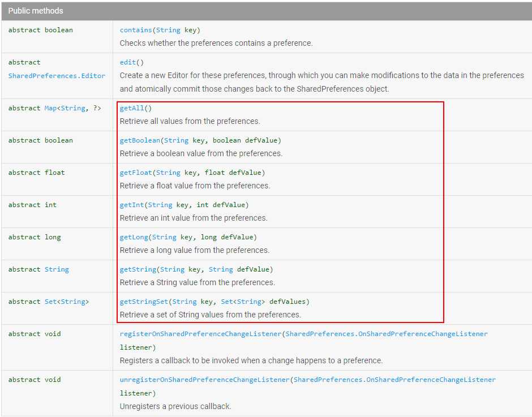Click 'Retrieve a boolean value from the preferences.'
The width and height of the screenshot is (532, 417).
201,153
